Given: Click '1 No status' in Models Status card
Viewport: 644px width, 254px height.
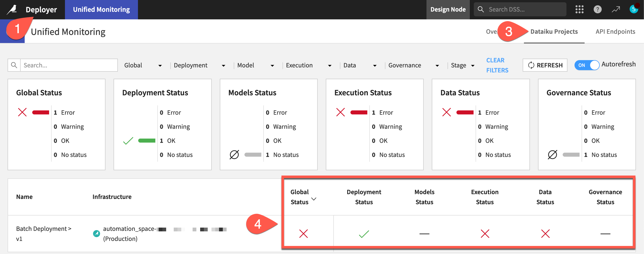Looking at the screenshot, I should 282,155.
